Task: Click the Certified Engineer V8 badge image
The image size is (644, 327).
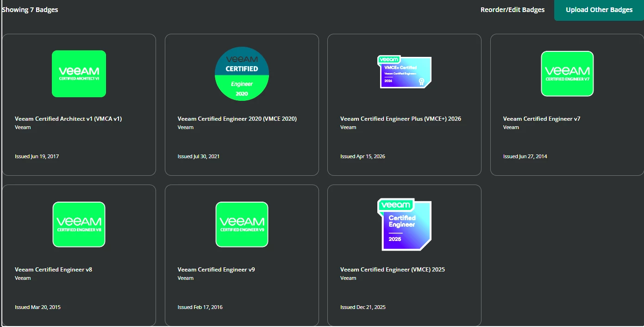Action: point(79,224)
